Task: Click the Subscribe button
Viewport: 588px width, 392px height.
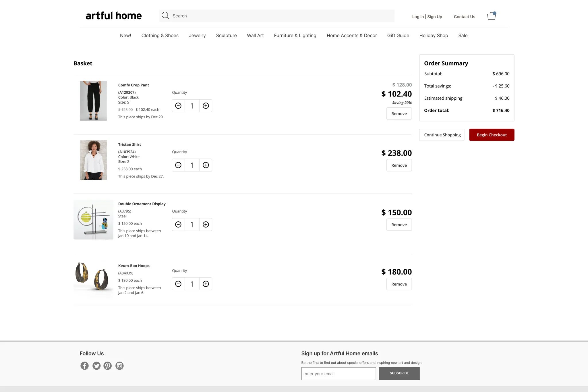Action: point(399,373)
